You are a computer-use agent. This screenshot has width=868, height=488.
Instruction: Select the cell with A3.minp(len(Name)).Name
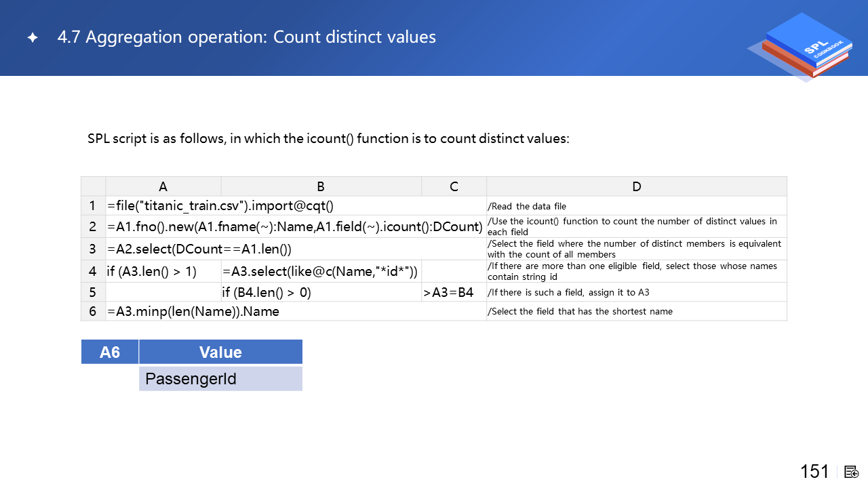[193, 311]
